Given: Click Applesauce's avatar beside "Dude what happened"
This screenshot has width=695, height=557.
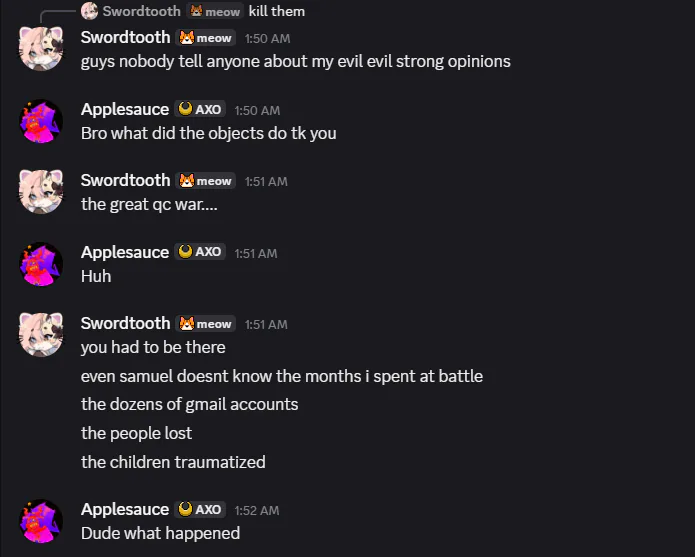Looking at the screenshot, I should [42, 520].
